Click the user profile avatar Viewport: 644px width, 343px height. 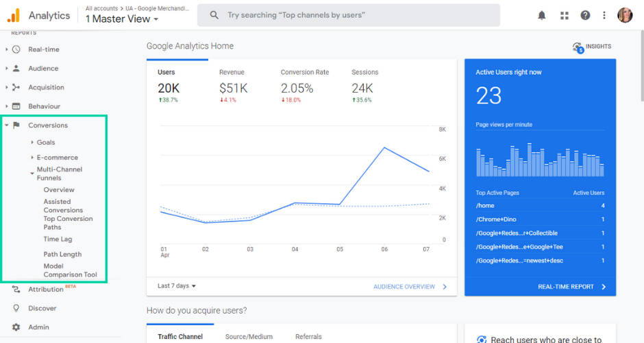click(x=625, y=15)
